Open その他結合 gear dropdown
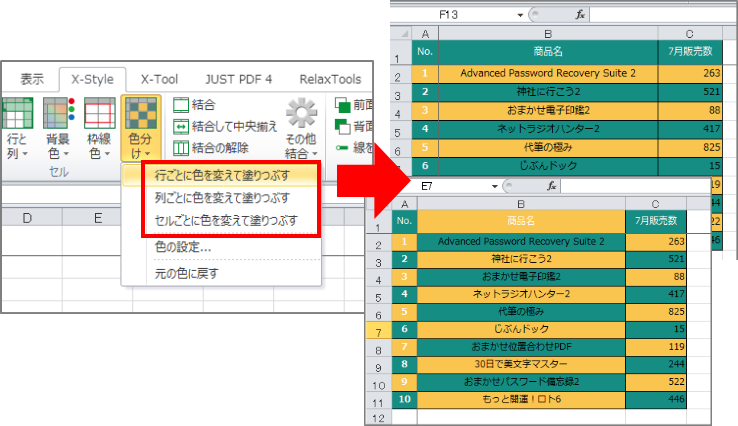This screenshot has height=426, width=738. pos(301,128)
